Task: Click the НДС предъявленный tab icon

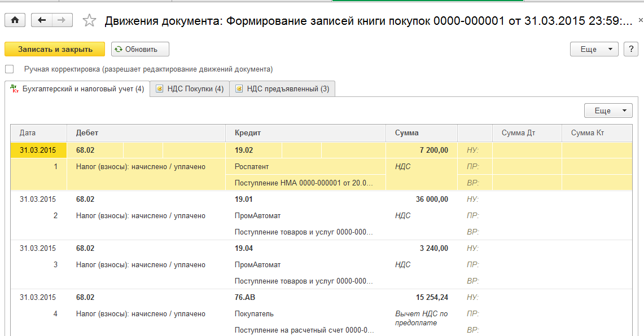Action: [x=239, y=89]
